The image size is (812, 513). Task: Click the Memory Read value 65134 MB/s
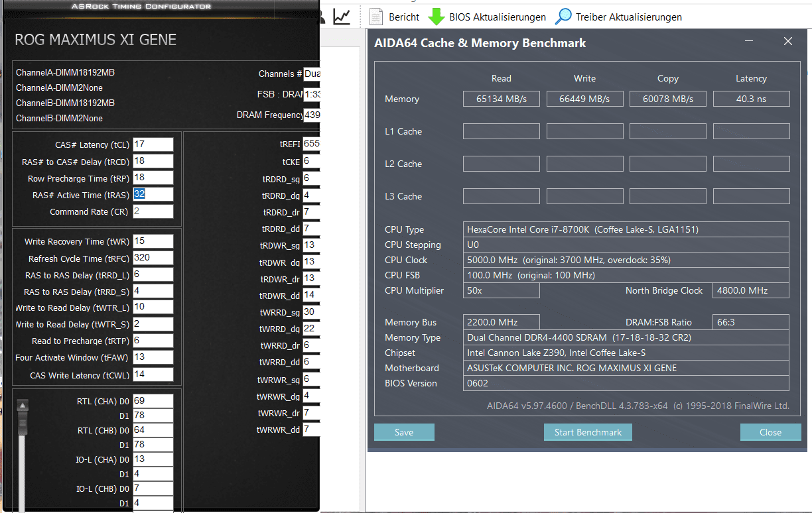click(x=501, y=99)
